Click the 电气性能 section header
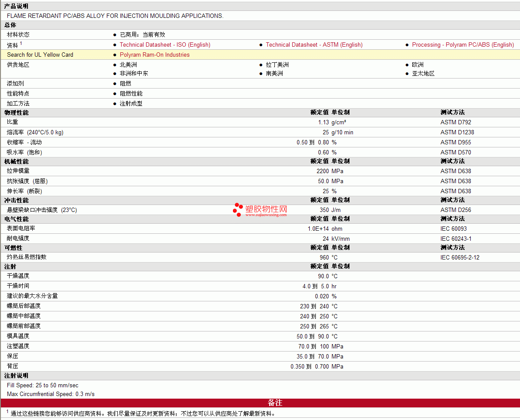 (x=17, y=219)
